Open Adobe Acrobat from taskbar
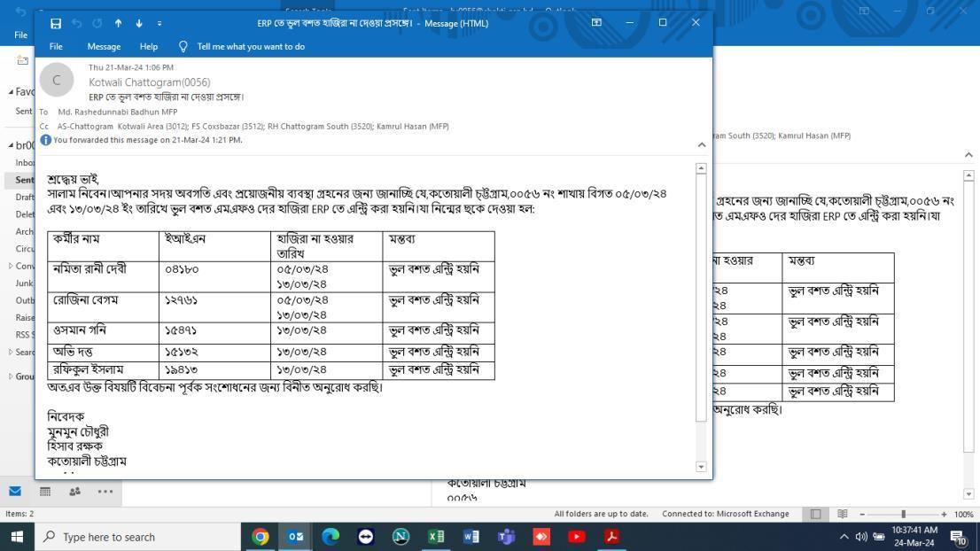980x551 pixels. [612, 537]
